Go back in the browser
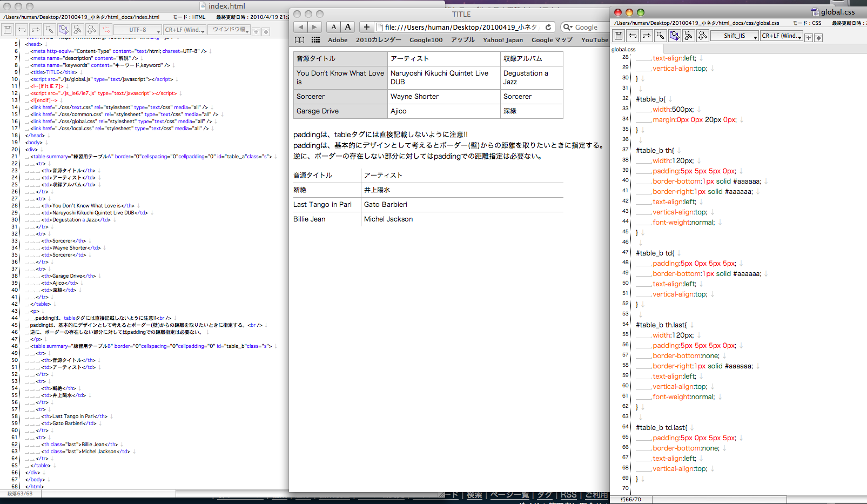This screenshot has height=504, width=867. pyautogui.click(x=301, y=27)
